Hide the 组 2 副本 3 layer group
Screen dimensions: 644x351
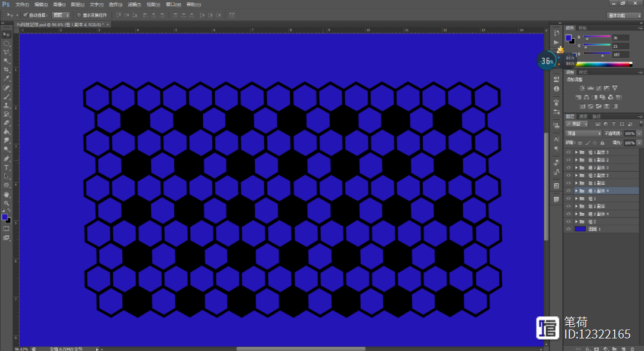568,168
